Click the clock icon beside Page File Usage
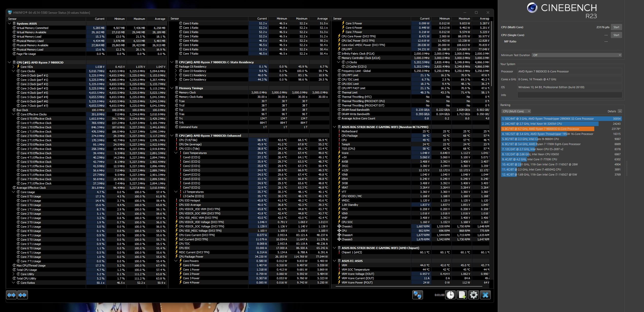Screen dimensions: 644x312 point(14,54)
